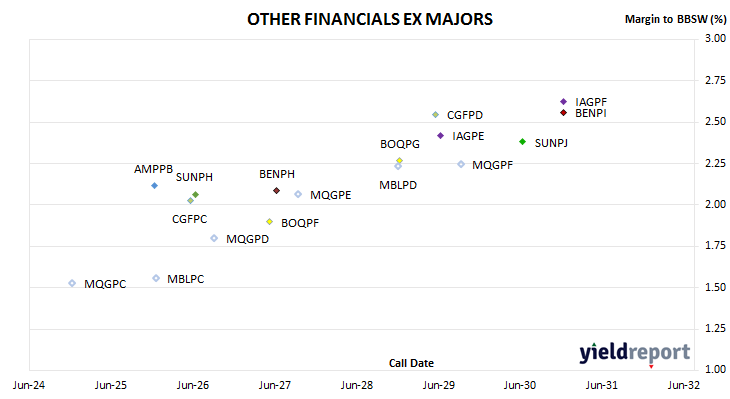Click the small red triangle marker under logo
This screenshot has width=730, height=399.
651,367
